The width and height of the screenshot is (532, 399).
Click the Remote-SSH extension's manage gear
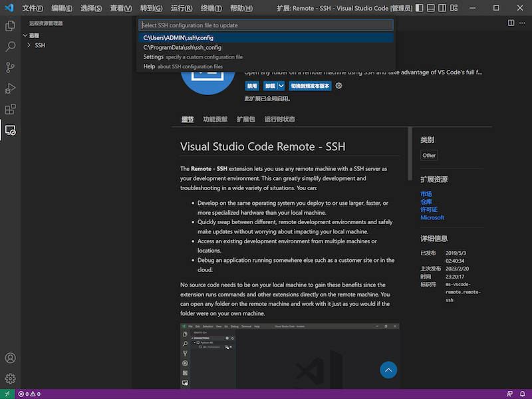pyautogui.click(x=338, y=85)
